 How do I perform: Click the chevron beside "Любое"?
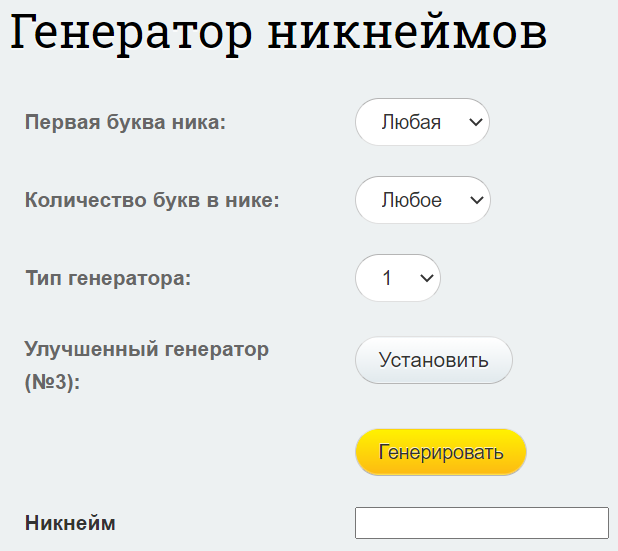click(x=477, y=200)
